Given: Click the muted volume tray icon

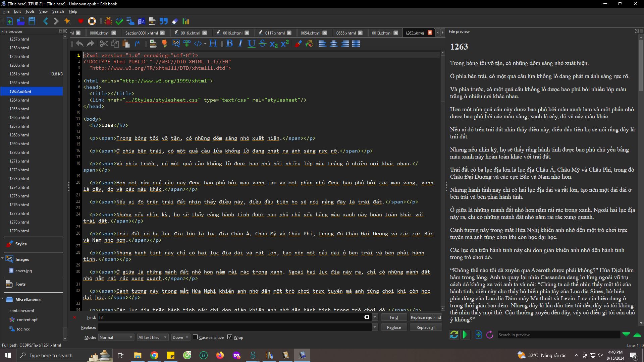Looking at the screenshot, I should point(600,355).
